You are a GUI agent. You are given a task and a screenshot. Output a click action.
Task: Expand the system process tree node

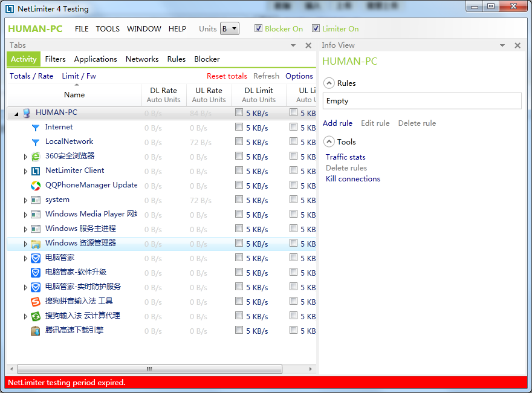click(x=25, y=200)
